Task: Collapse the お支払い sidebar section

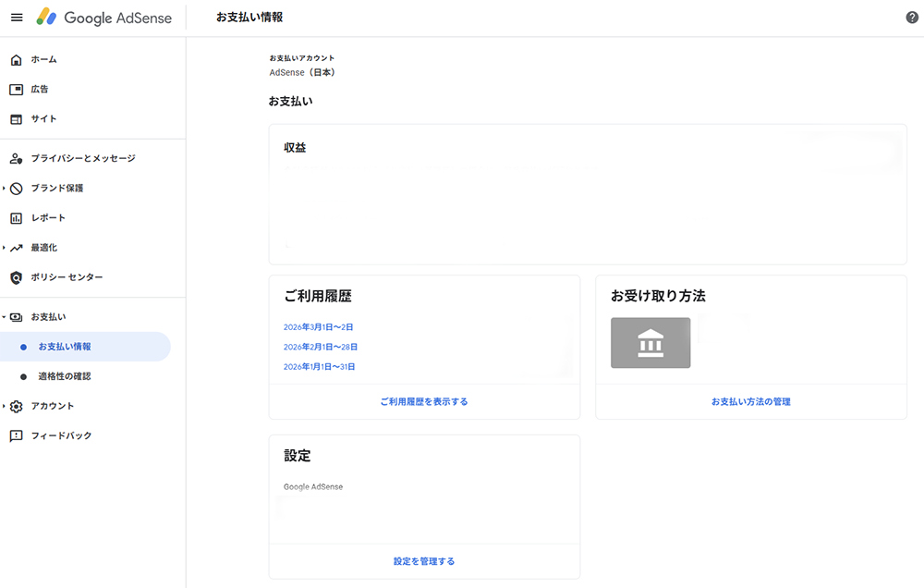Action: pos(5,317)
